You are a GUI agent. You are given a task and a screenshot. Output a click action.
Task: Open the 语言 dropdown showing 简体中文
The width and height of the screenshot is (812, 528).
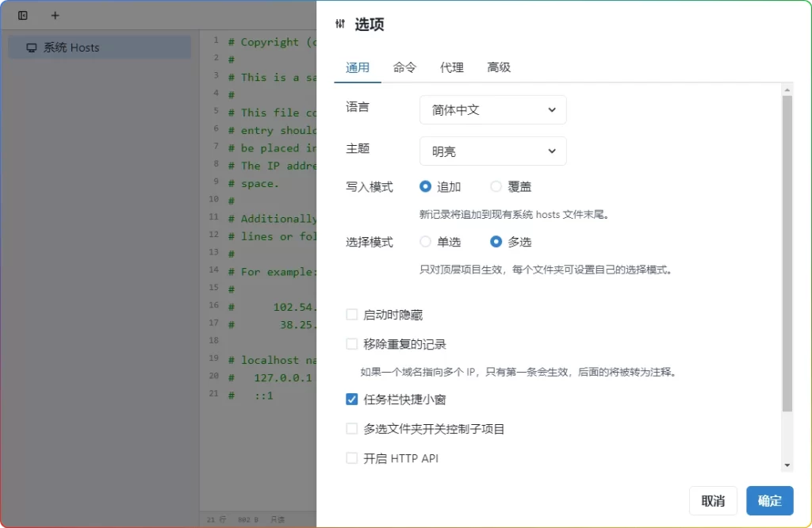492,109
